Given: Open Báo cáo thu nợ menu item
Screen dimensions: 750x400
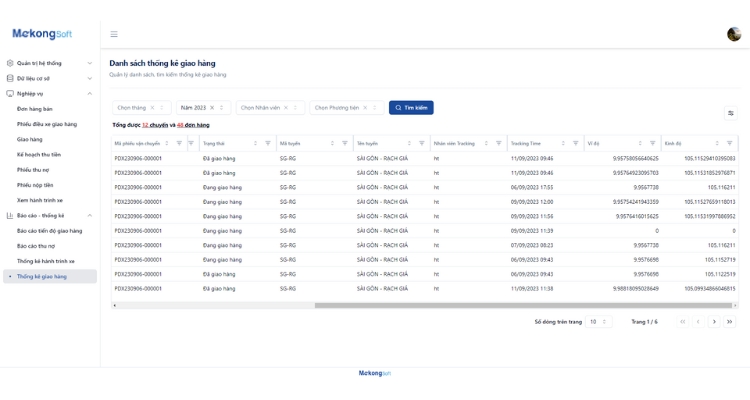Looking at the screenshot, I should [36, 246].
